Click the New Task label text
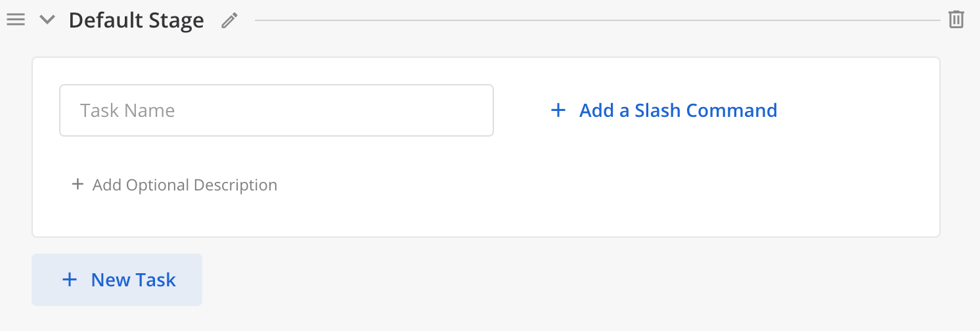The image size is (980, 331). (x=133, y=280)
